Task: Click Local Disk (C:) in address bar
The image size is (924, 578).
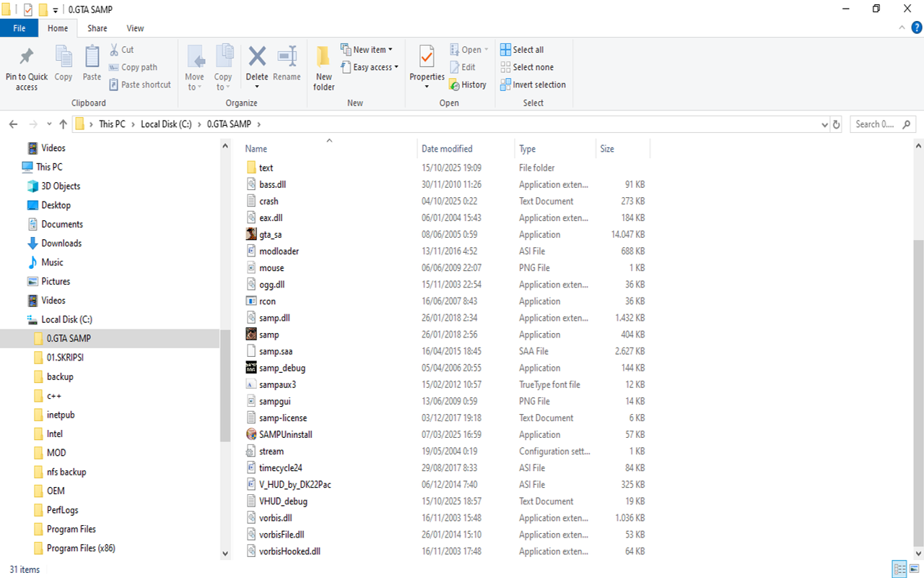Action: [166, 124]
